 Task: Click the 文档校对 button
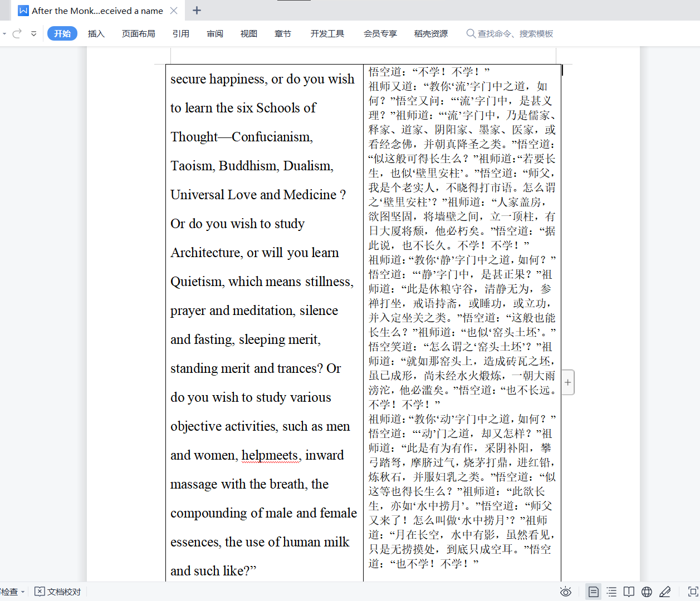tap(57, 592)
